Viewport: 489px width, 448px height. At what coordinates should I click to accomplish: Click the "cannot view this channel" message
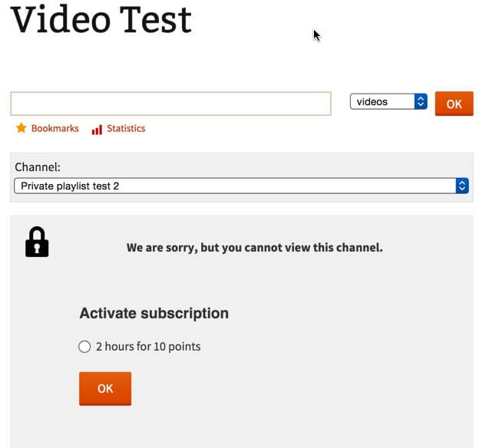(x=254, y=248)
